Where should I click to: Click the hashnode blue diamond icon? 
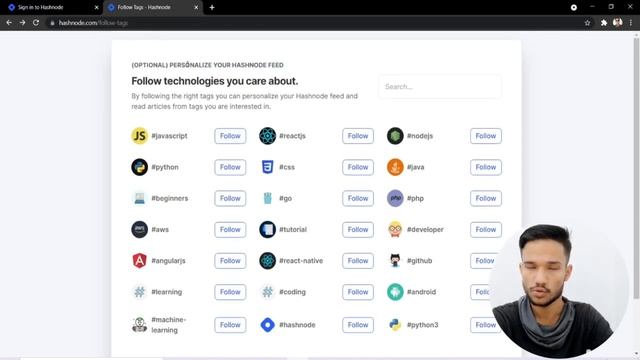click(x=267, y=325)
